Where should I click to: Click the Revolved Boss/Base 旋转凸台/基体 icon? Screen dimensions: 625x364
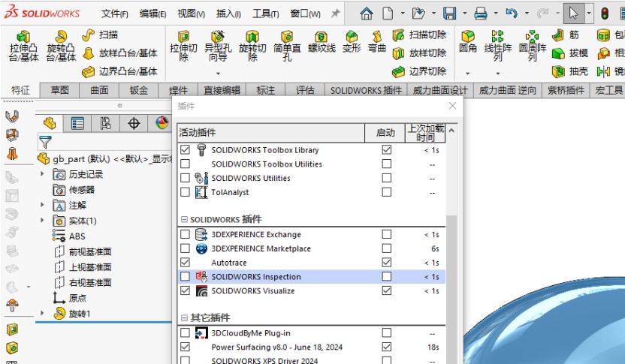[x=61, y=37]
